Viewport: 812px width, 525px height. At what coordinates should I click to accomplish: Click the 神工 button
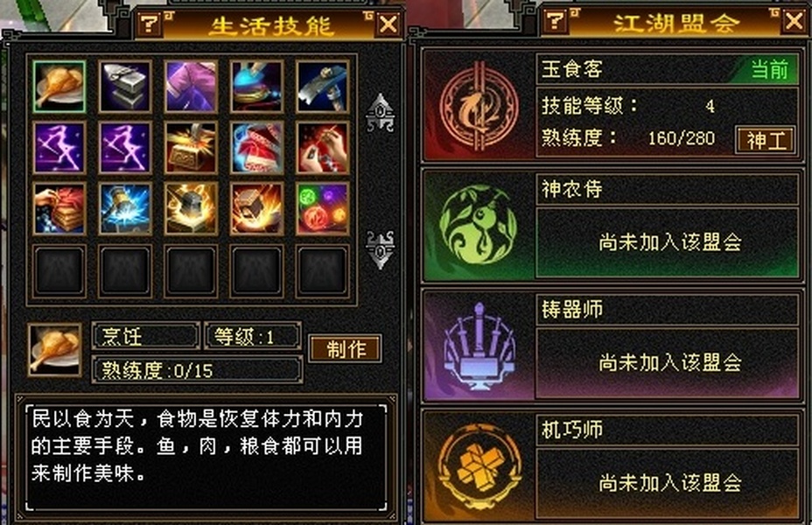(766, 140)
